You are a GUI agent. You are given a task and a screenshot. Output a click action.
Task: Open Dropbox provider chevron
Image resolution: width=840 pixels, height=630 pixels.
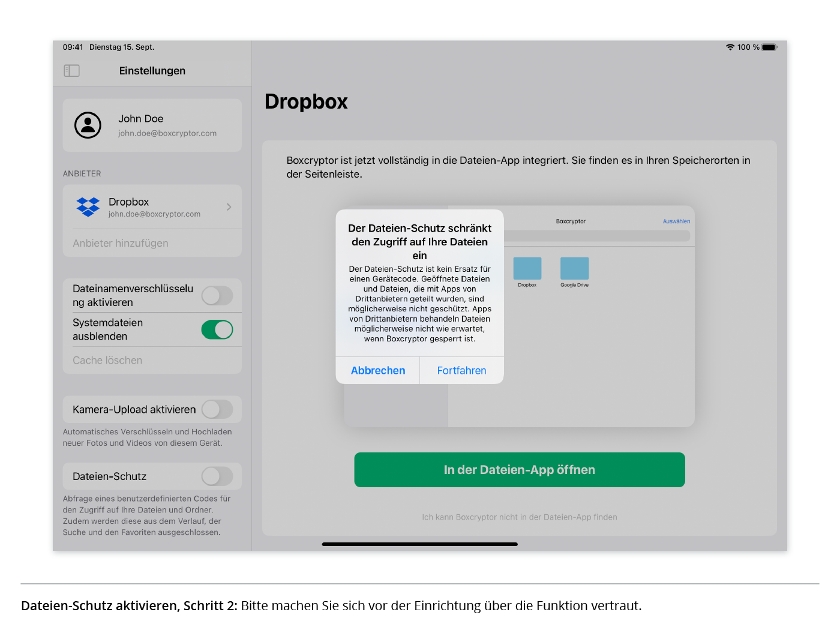pyautogui.click(x=229, y=207)
